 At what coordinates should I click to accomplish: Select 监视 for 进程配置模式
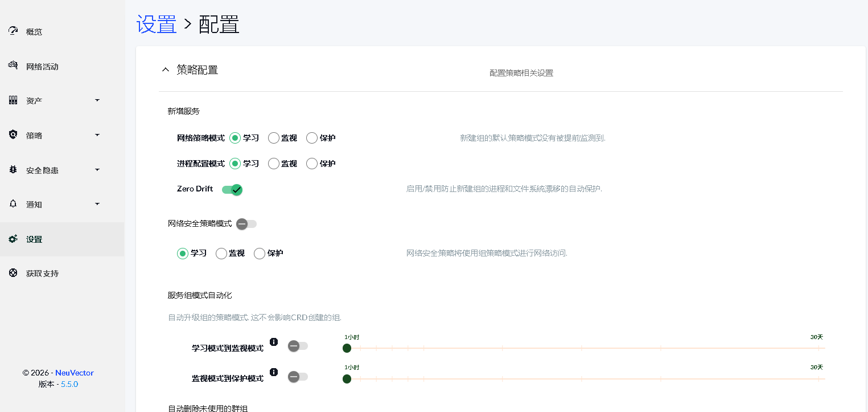[274, 164]
